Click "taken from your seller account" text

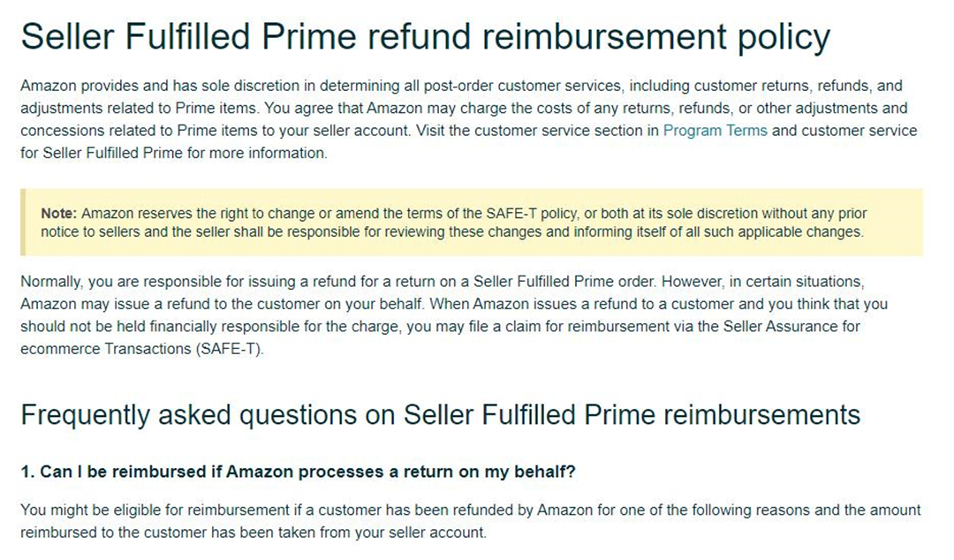tap(382, 534)
